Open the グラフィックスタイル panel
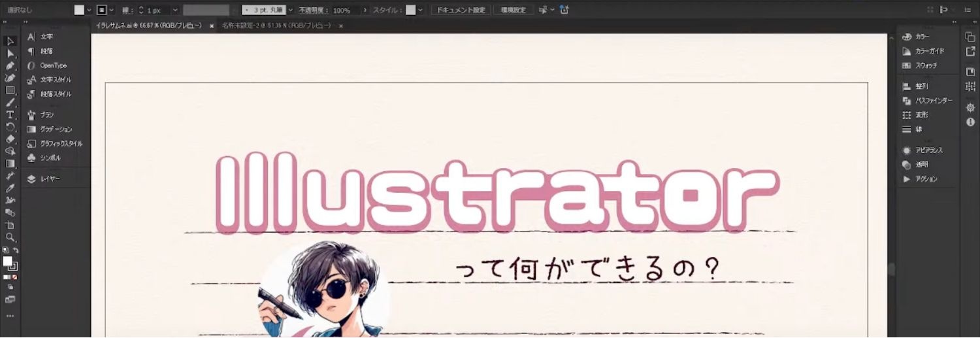The image size is (980, 338). click(54, 143)
